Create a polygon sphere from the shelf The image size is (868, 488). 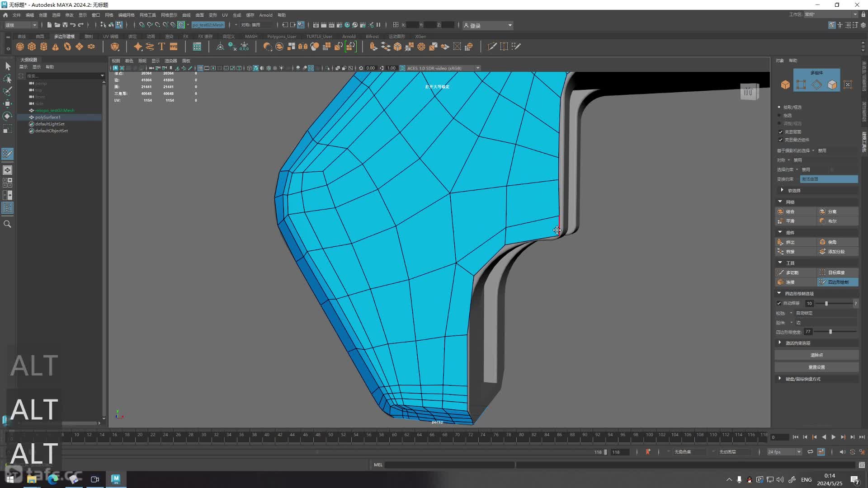20,47
